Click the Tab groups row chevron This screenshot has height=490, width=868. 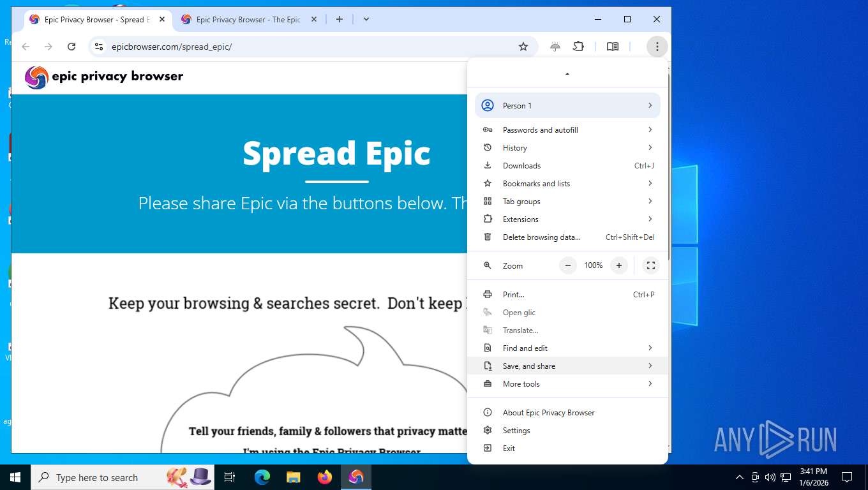click(x=650, y=201)
